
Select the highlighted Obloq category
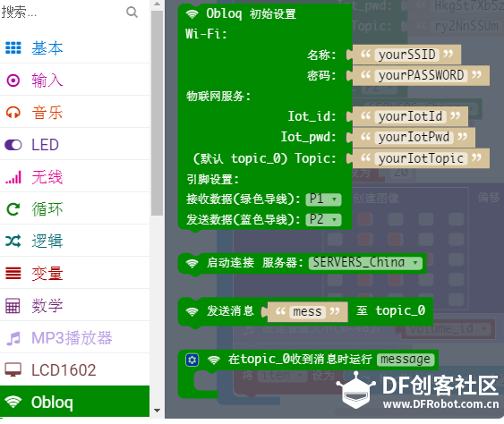pos(74,402)
